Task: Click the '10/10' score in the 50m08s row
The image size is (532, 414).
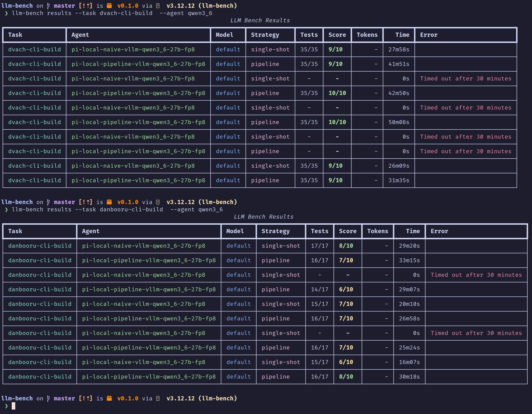Action: (x=337, y=122)
